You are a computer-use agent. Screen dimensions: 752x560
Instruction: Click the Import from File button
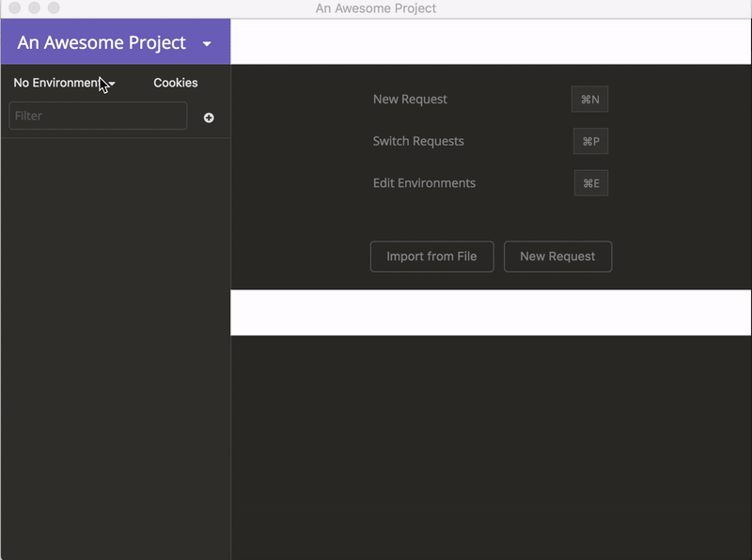[x=431, y=257]
